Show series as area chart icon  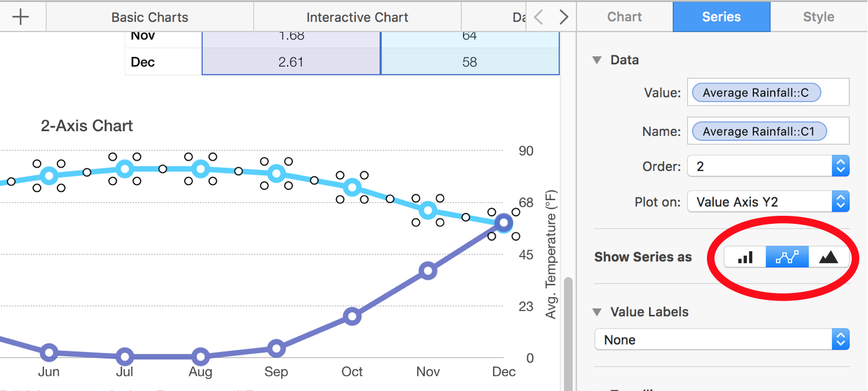tap(829, 257)
